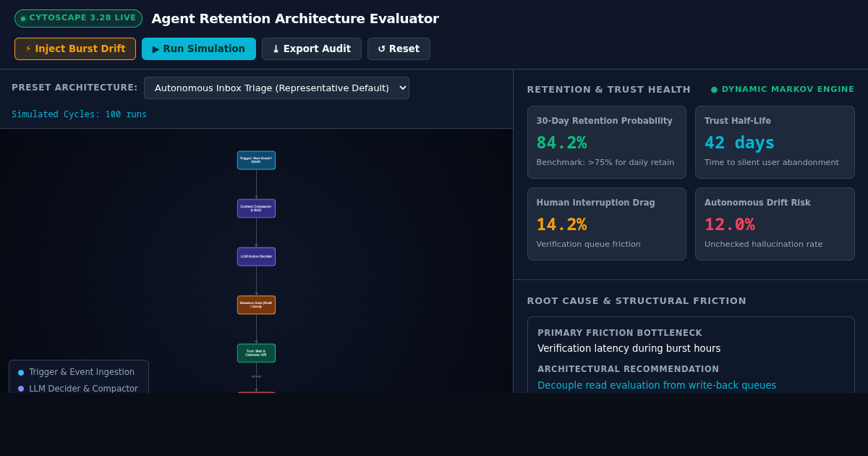This screenshot has height=456, width=868.
Task: Click the Human Interruption Drag value 14.2%
Action: [x=561, y=224]
